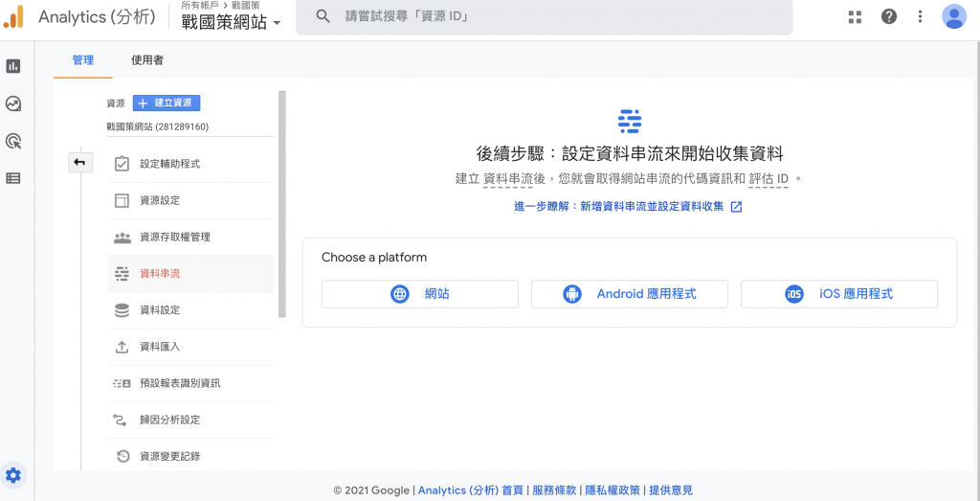Click the 資源設定 layout icon
This screenshot has height=501, width=980.
click(x=122, y=200)
